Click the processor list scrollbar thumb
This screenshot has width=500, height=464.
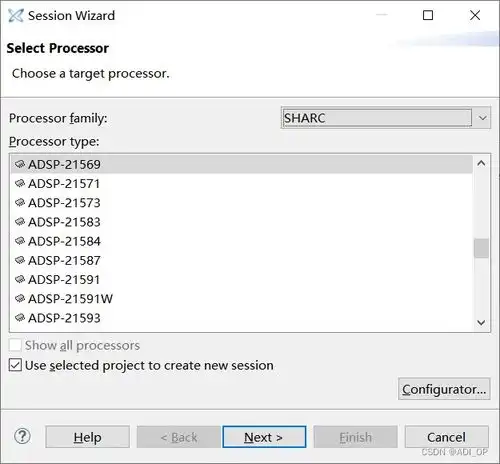click(481, 248)
